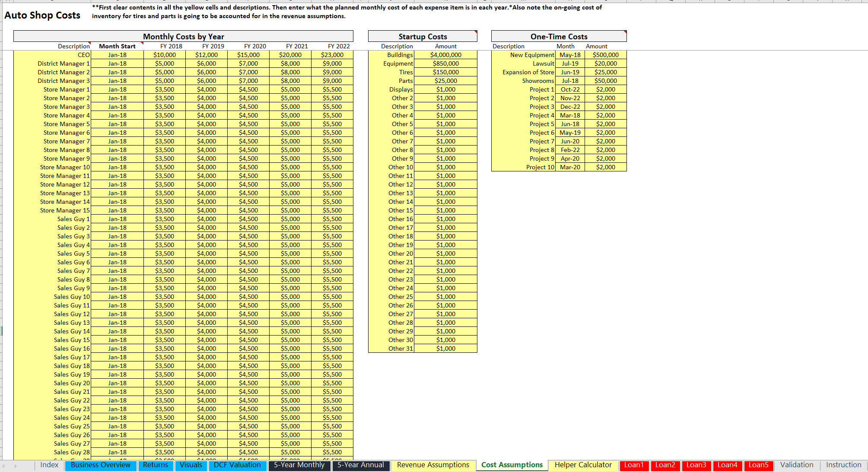Select New Equipment month May-18

click(x=570, y=55)
